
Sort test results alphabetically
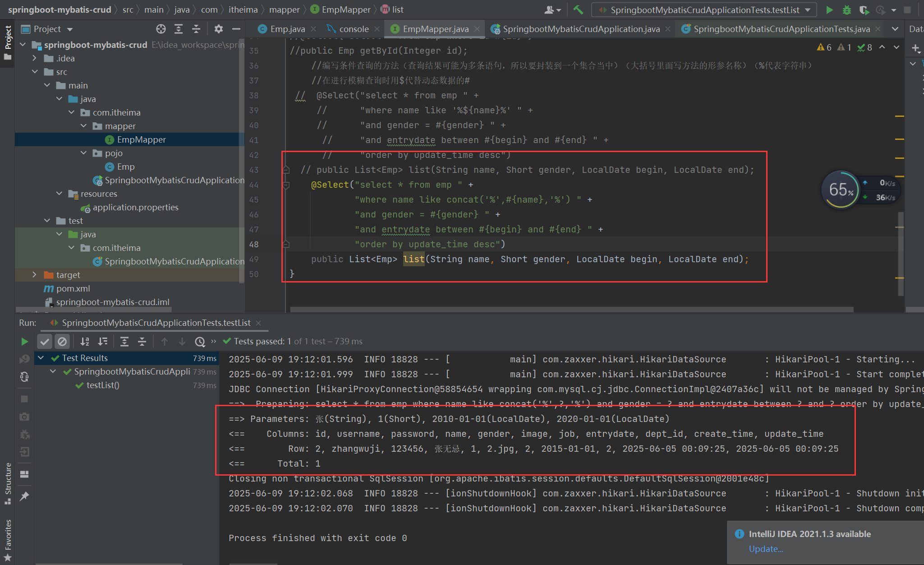tap(84, 342)
